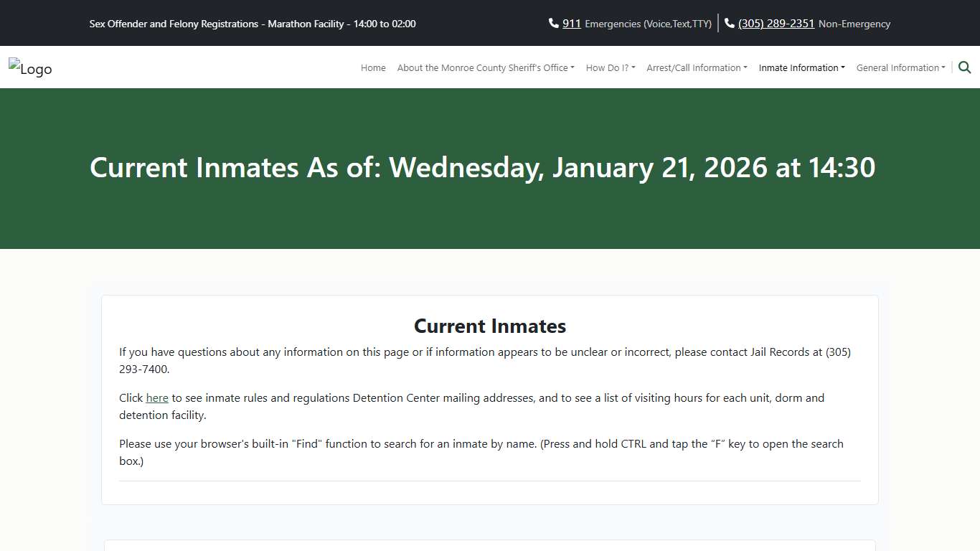The image size is (980, 551).
Task: Click the (305) 289-2351 phone number link
Action: point(776,24)
